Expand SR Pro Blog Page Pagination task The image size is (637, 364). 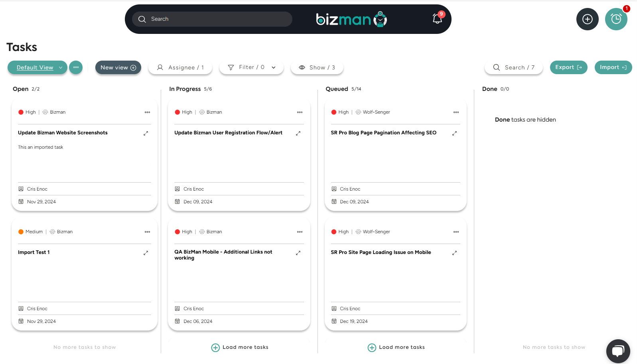coord(454,134)
